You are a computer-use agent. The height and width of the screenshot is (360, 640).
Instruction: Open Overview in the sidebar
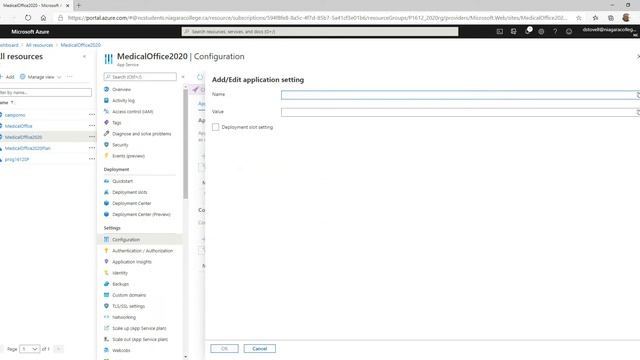121,89
